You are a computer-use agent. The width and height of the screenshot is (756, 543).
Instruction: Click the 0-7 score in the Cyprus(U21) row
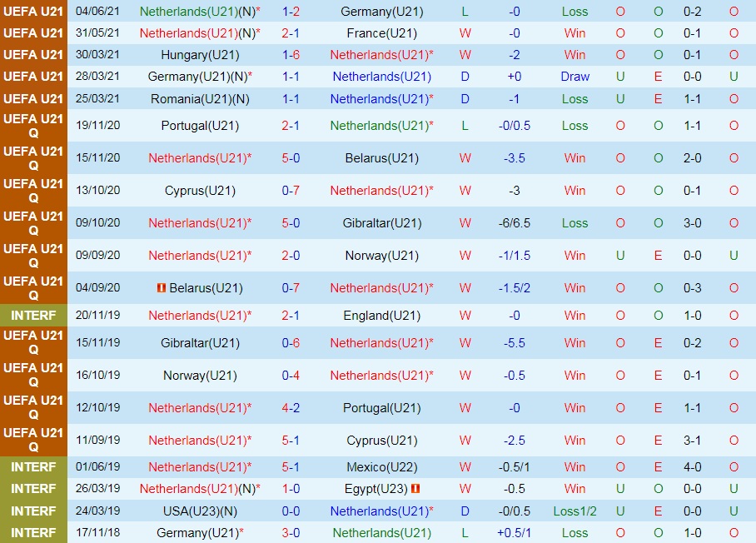pos(291,190)
